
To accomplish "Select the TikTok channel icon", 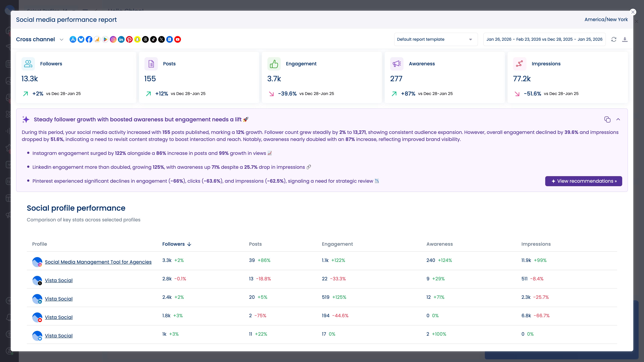I will tap(153, 39).
